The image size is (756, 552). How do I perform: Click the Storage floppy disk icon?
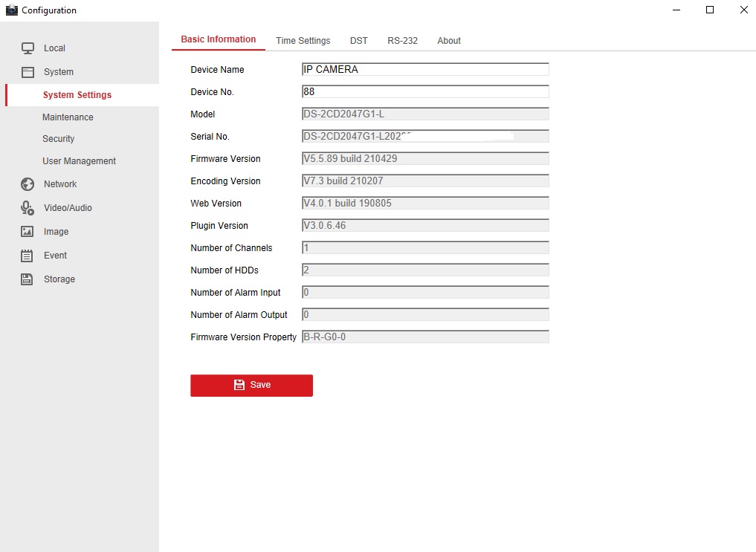(x=28, y=279)
